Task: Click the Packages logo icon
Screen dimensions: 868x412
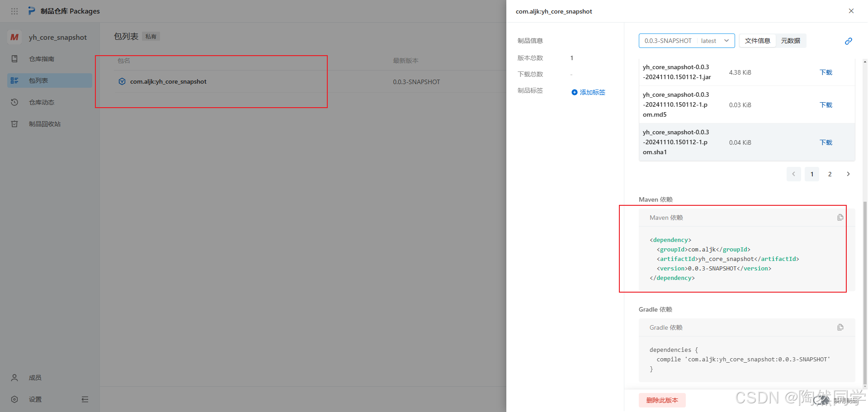Action: 32,11
